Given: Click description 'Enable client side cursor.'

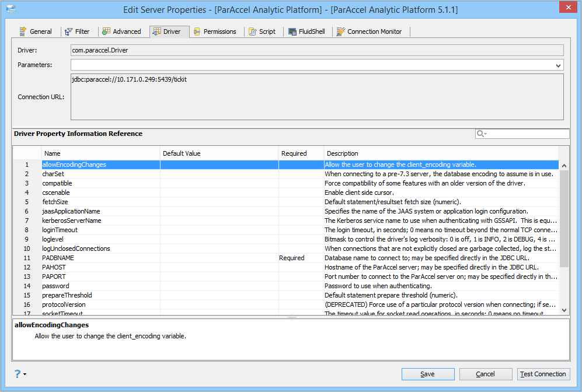Looking at the screenshot, I should [x=359, y=192].
